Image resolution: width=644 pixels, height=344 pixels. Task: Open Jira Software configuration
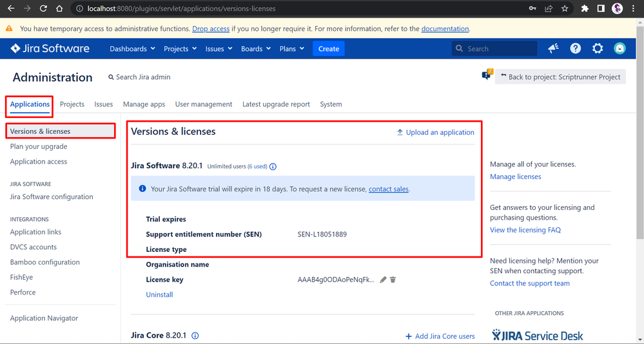point(52,196)
